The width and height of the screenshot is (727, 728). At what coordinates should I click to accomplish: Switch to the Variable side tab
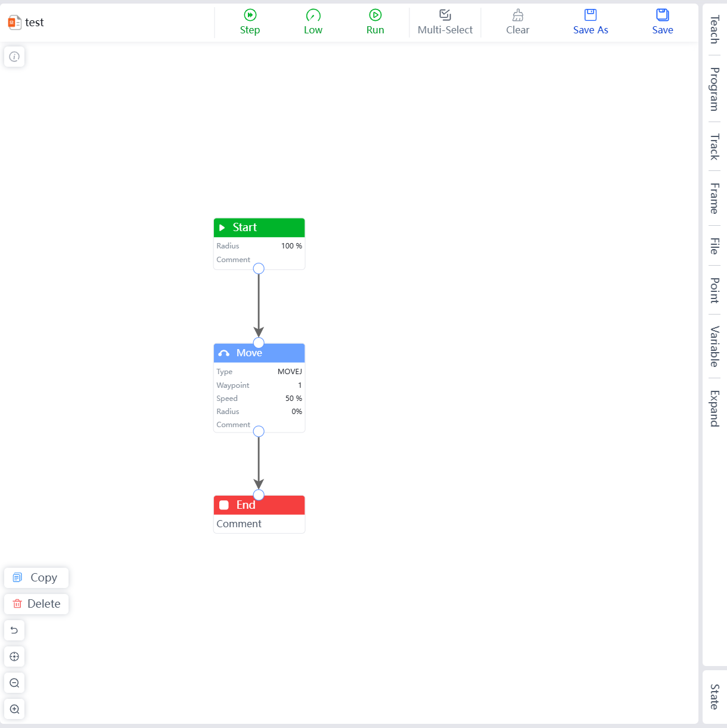pyautogui.click(x=714, y=346)
